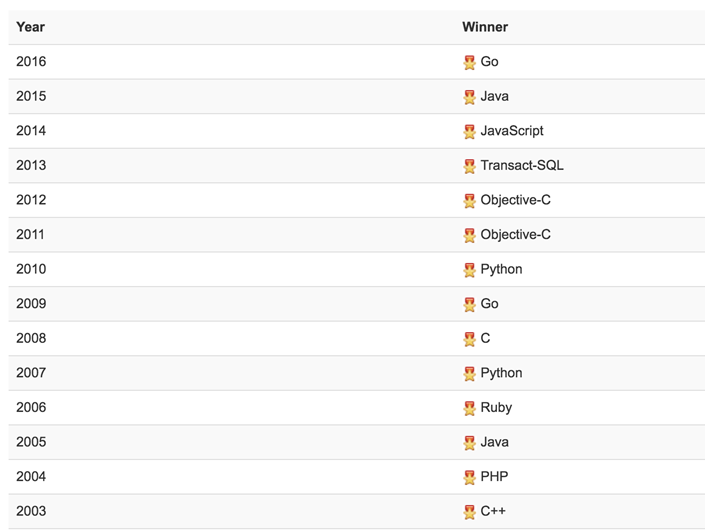Click the Winner column header
705x530 pixels.
pos(485,27)
